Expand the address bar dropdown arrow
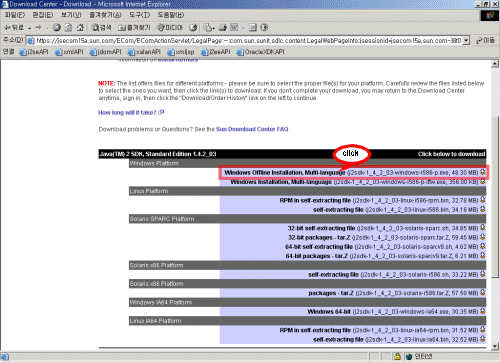The width and height of the screenshot is (500, 363). [466, 40]
